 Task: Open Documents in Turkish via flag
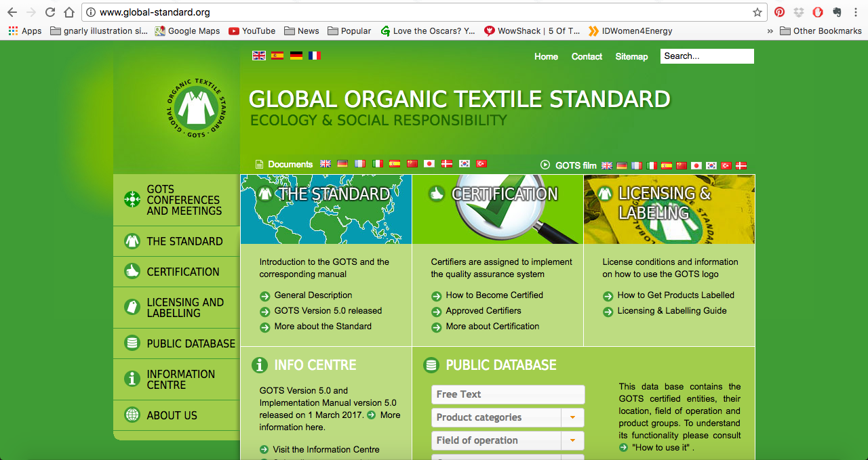pyautogui.click(x=481, y=164)
